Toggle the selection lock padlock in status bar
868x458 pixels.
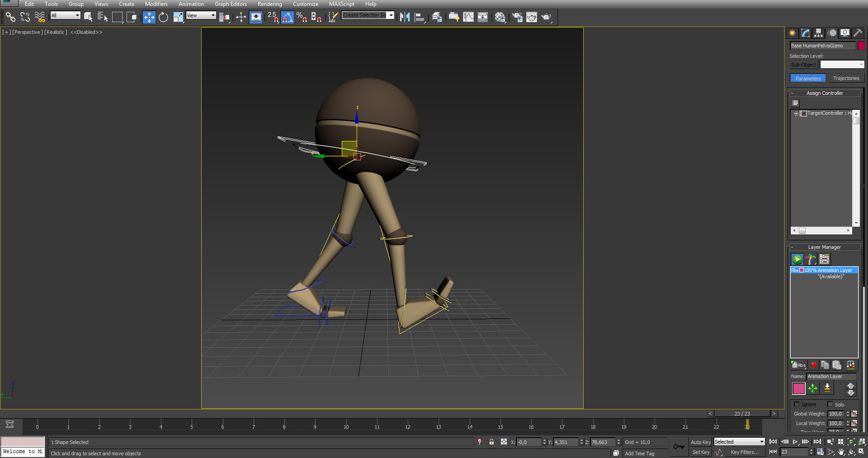491,442
